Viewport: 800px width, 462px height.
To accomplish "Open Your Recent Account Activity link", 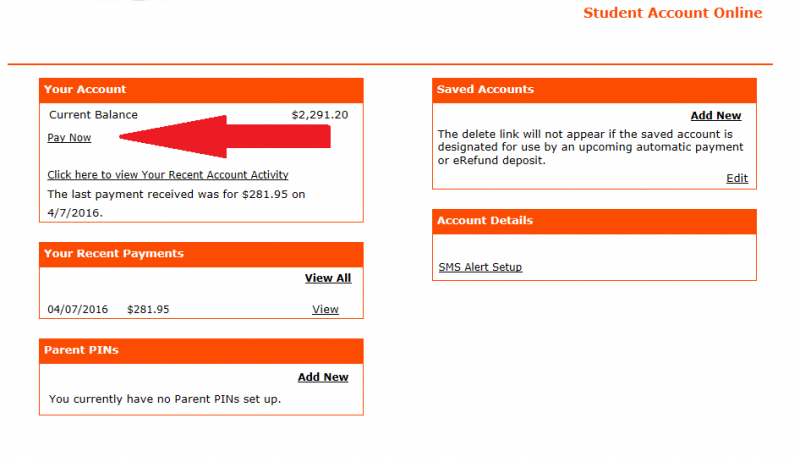I will coord(168,175).
